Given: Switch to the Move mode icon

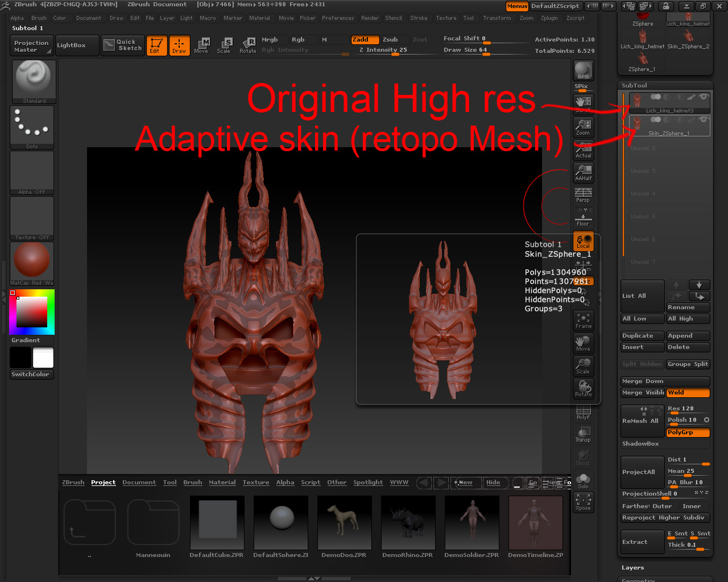Looking at the screenshot, I should (x=202, y=45).
